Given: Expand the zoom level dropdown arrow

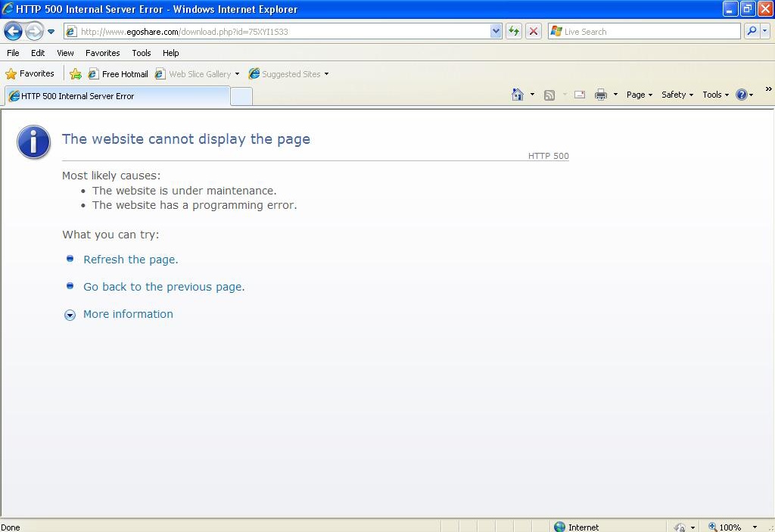Looking at the screenshot, I should tap(755, 527).
